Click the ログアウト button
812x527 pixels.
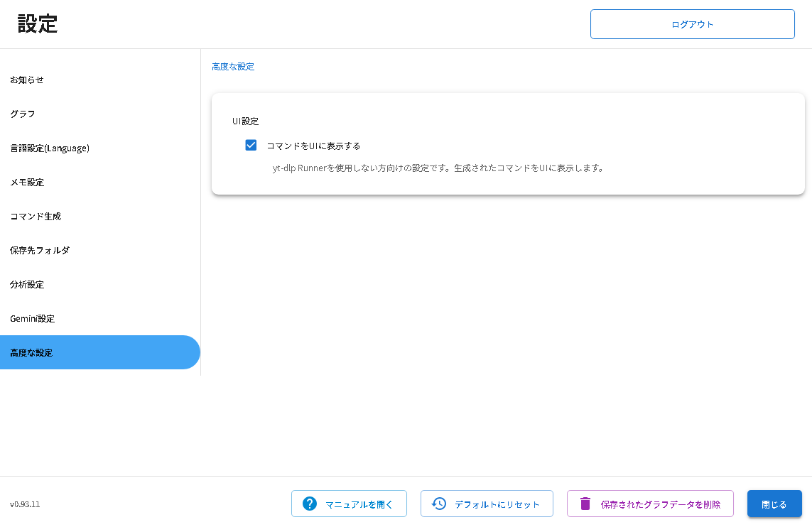tap(693, 24)
